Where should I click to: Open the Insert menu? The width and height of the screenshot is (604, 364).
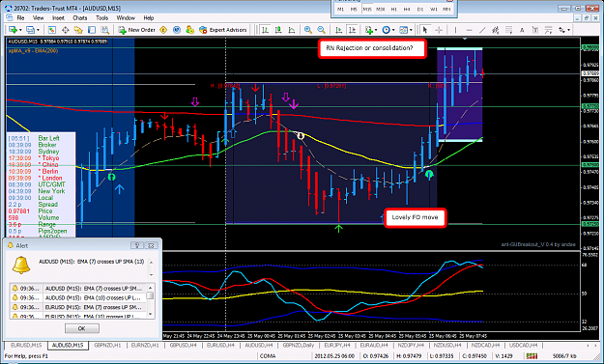pyautogui.click(x=58, y=17)
